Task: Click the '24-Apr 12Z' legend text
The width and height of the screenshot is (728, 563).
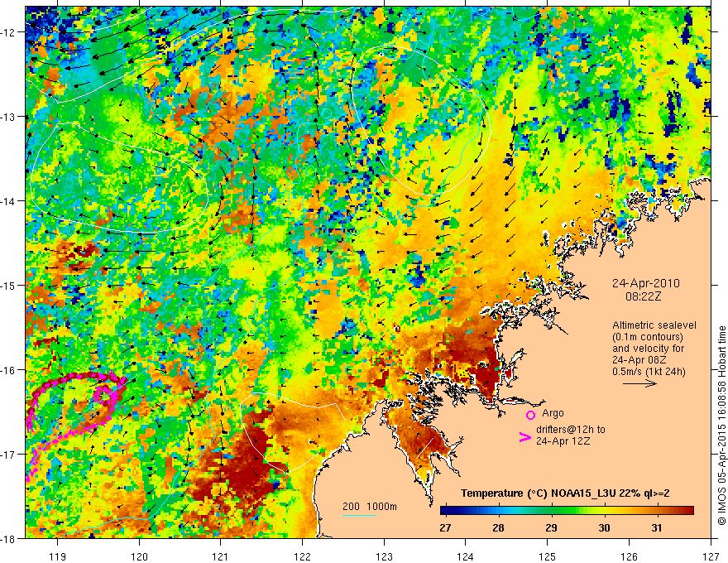Action: click(x=563, y=440)
